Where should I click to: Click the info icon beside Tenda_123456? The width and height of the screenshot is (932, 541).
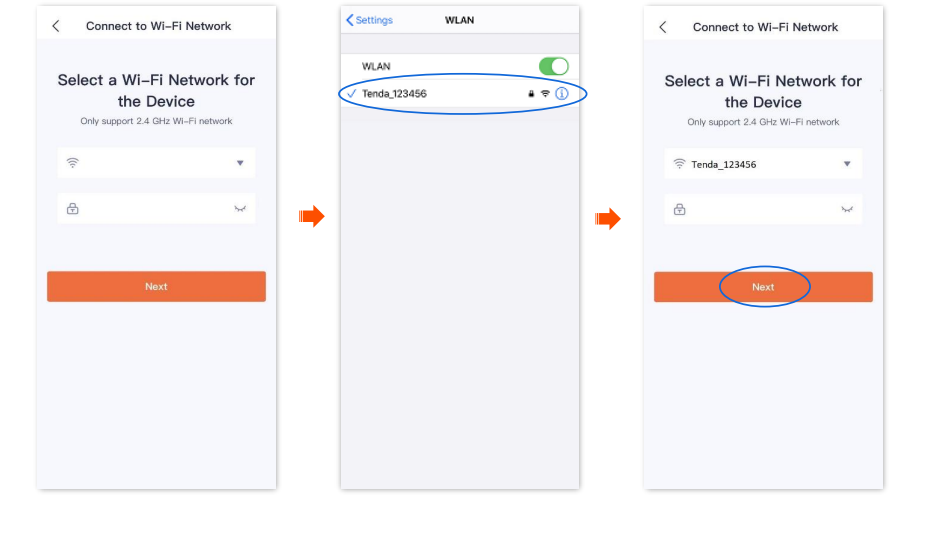pos(562,93)
